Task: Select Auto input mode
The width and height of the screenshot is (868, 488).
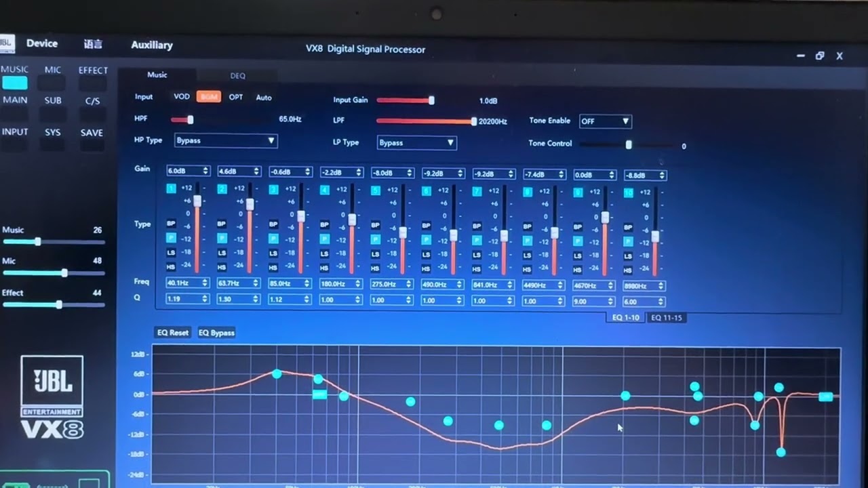Action: (x=264, y=98)
